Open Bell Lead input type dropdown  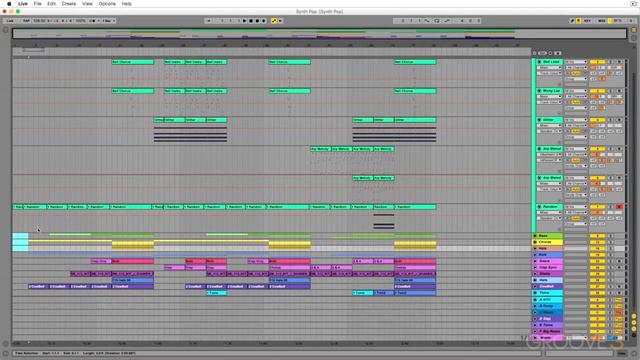(576, 62)
